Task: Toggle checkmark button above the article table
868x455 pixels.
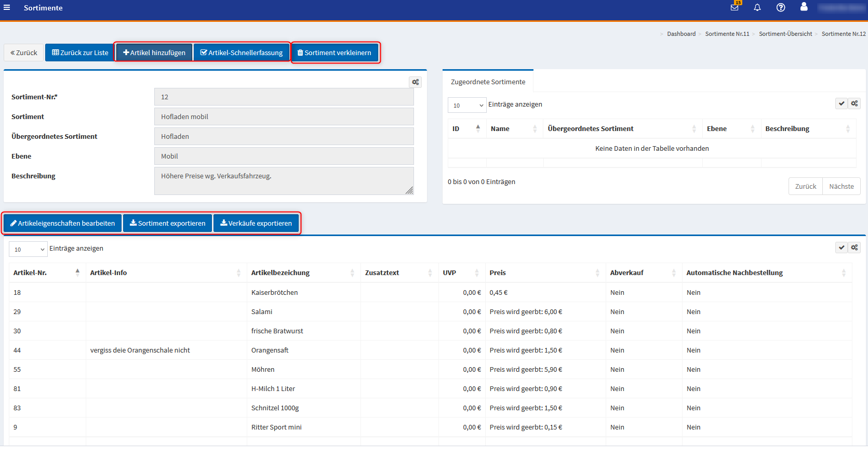Action: (x=842, y=248)
